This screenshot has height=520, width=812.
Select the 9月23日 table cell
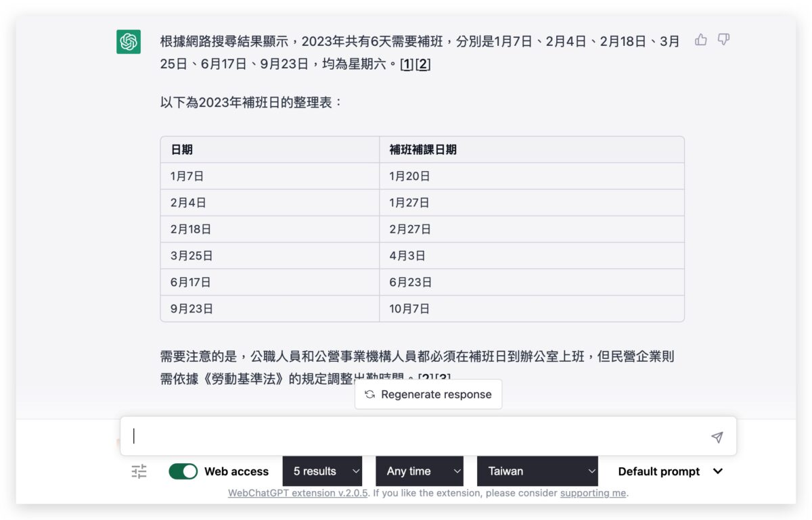(270, 308)
